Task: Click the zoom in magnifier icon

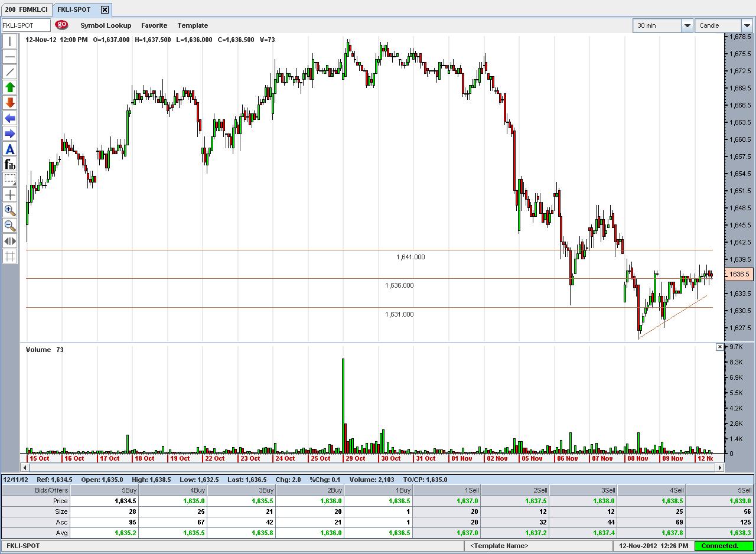Action: coord(10,210)
